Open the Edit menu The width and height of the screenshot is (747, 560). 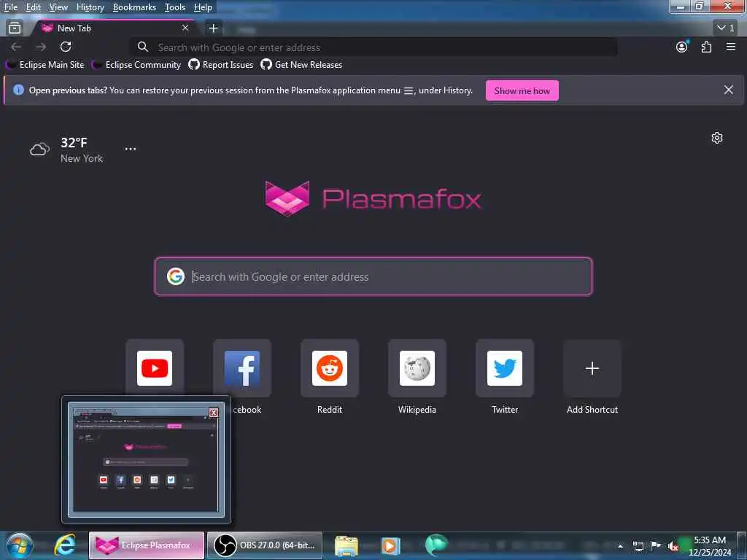tap(33, 7)
